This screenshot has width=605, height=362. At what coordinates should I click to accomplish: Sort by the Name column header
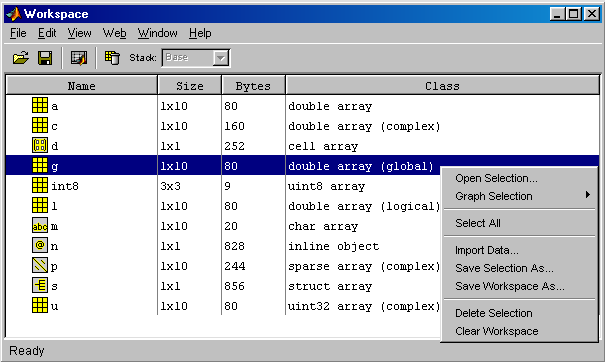[81, 85]
